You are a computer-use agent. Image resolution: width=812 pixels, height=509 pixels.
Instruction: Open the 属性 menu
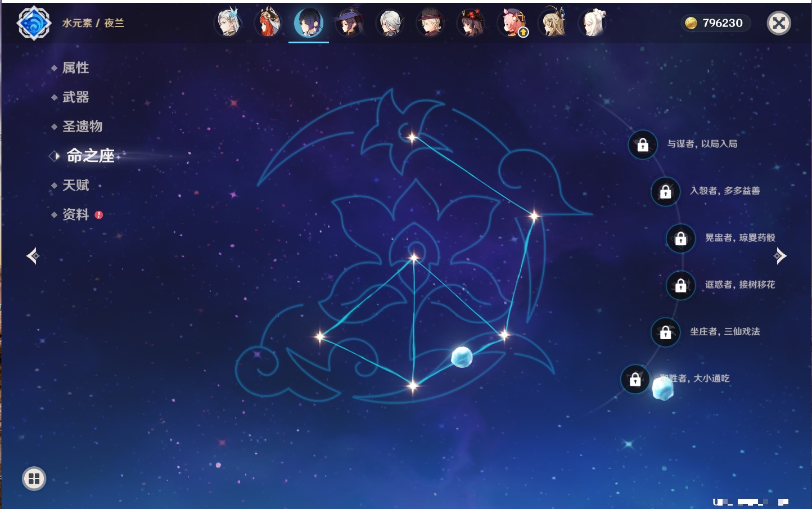coord(75,68)
